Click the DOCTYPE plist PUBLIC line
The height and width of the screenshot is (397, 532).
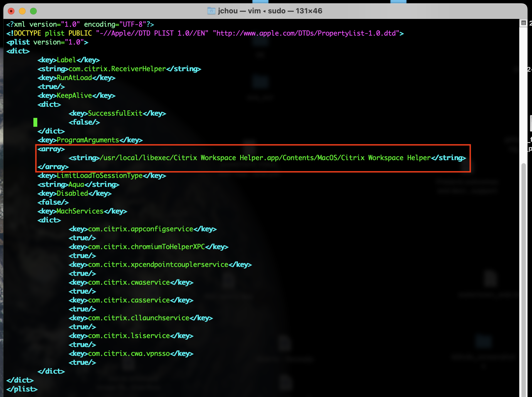205,33
